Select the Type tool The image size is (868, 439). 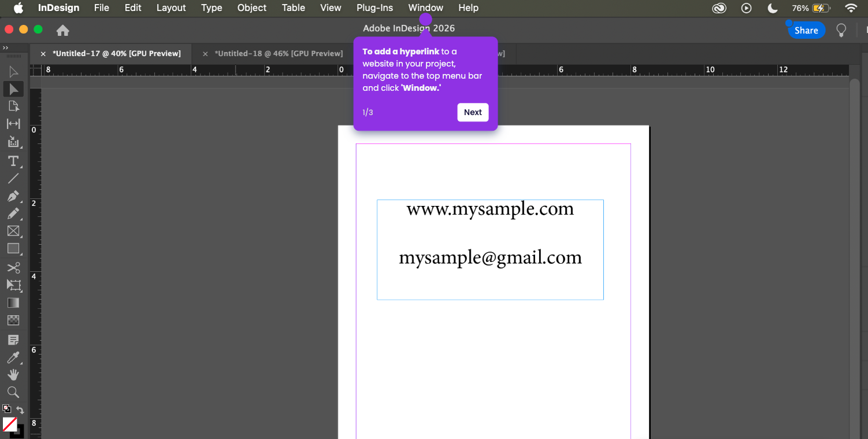pyautogui.click(x=13, y=160)
